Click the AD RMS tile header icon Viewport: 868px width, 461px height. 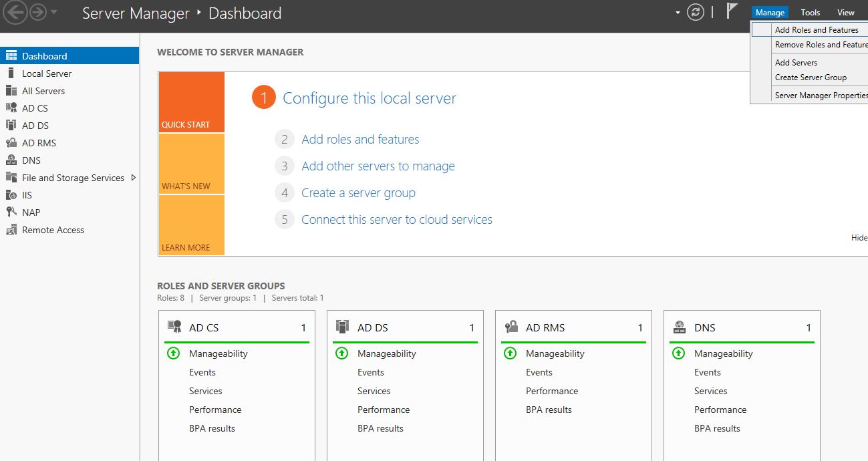(x=511, y=327)
